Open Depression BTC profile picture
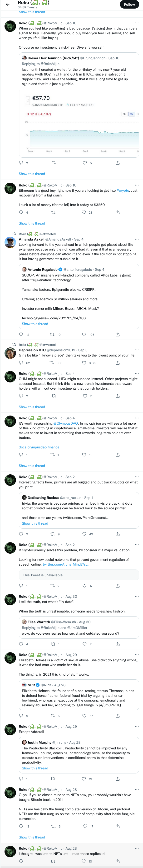 click(10, 353)
